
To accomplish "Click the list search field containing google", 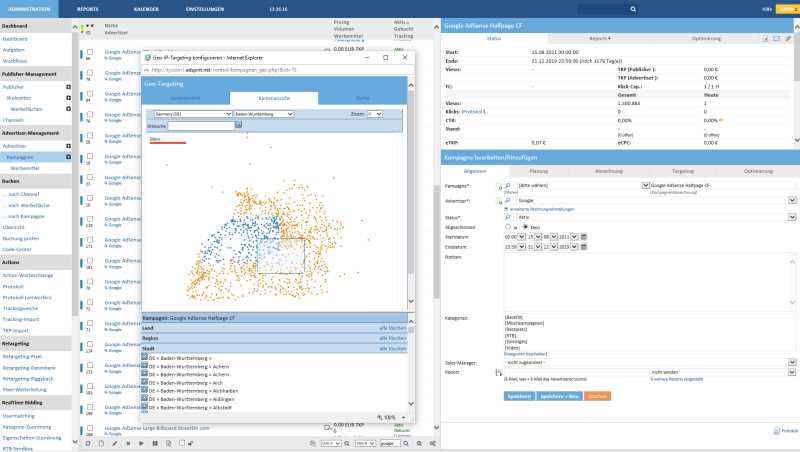I will 390,443.
